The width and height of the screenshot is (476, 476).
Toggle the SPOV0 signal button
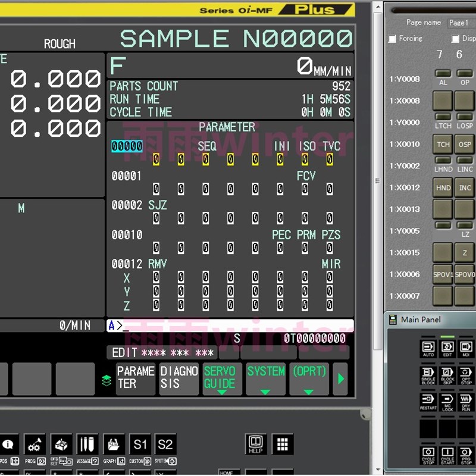click(465, 274)
